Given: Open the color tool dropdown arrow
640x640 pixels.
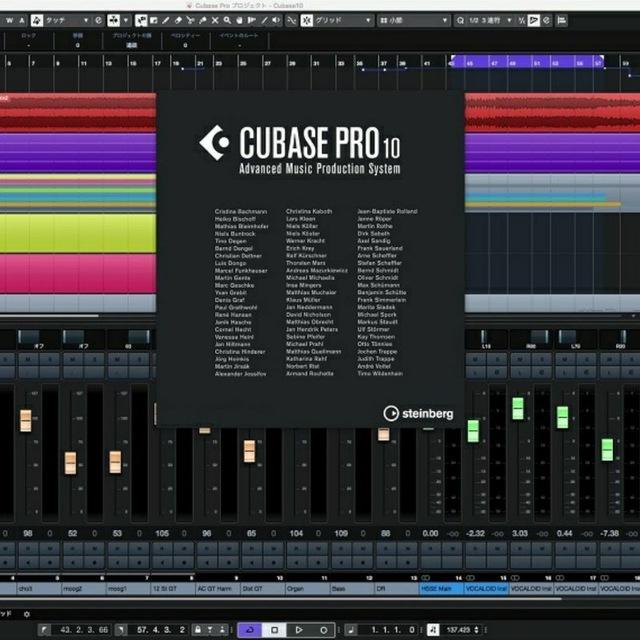Looking at the screenshot, I should coord(126,20).
